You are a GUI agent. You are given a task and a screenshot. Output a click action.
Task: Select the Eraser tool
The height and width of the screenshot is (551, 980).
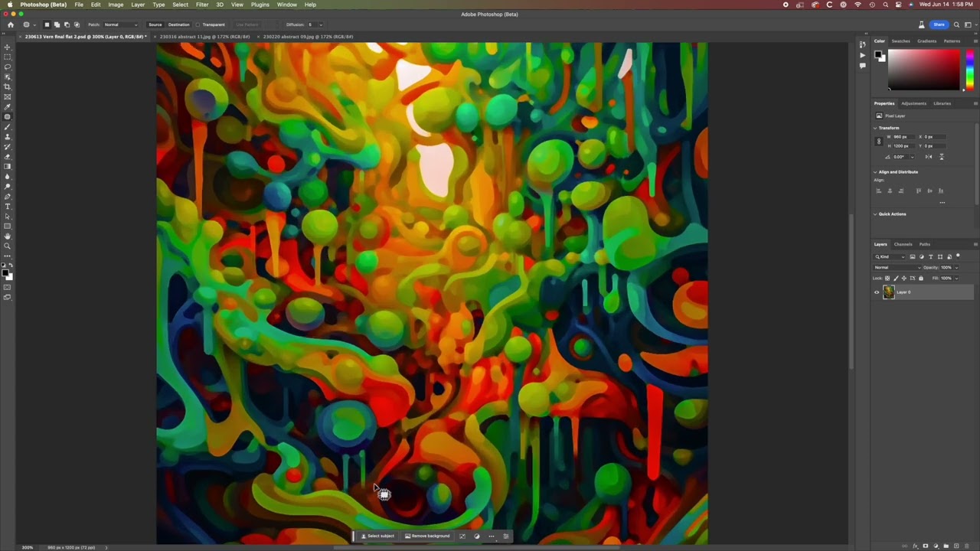pos(8,157)
